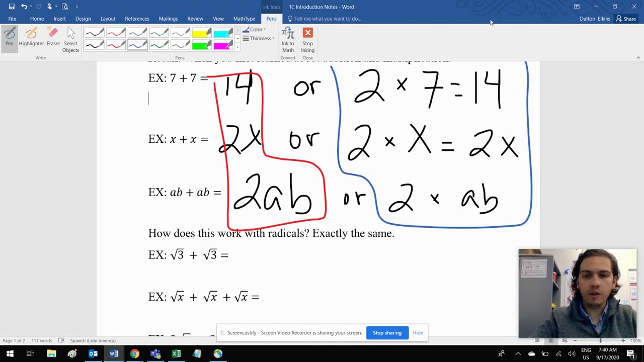The image size is (644, 362).
Task: Select the cyan highlighter pen
Action: pos(223,34)
